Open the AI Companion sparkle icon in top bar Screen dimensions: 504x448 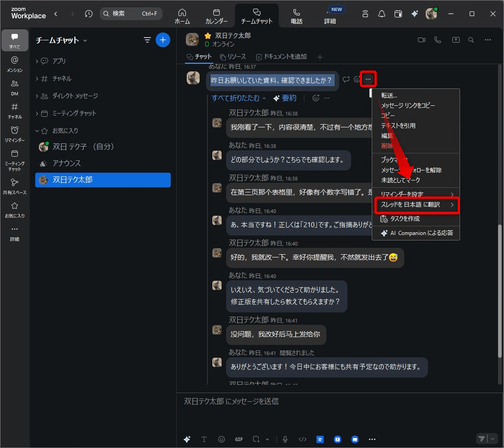click(415, 14)
